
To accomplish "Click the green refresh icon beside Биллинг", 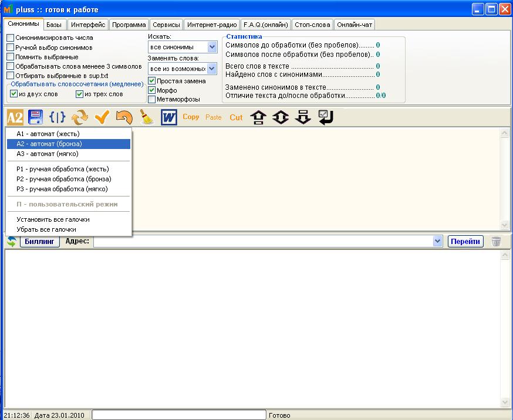I will coord(11,241).
